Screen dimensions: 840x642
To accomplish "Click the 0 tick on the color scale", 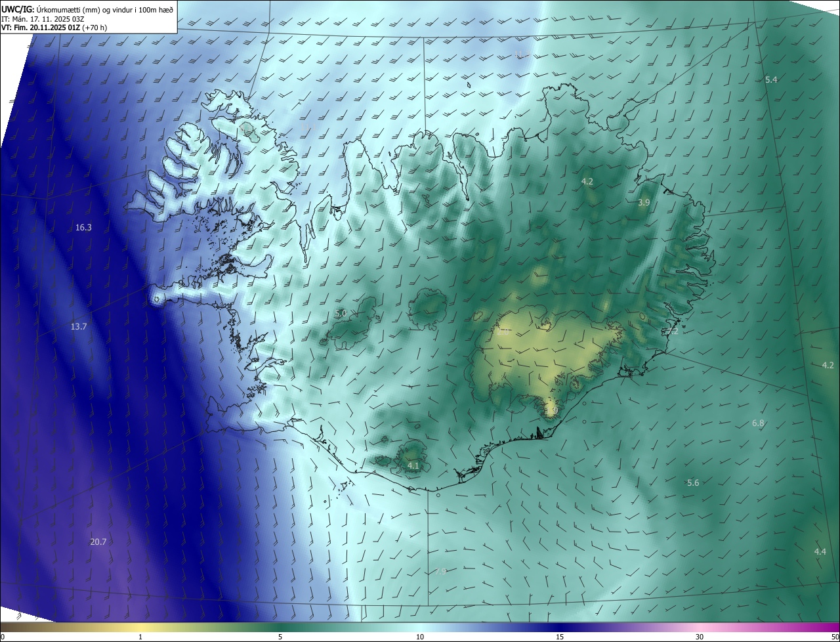I will pyautogui.click(x=3, y=637).
